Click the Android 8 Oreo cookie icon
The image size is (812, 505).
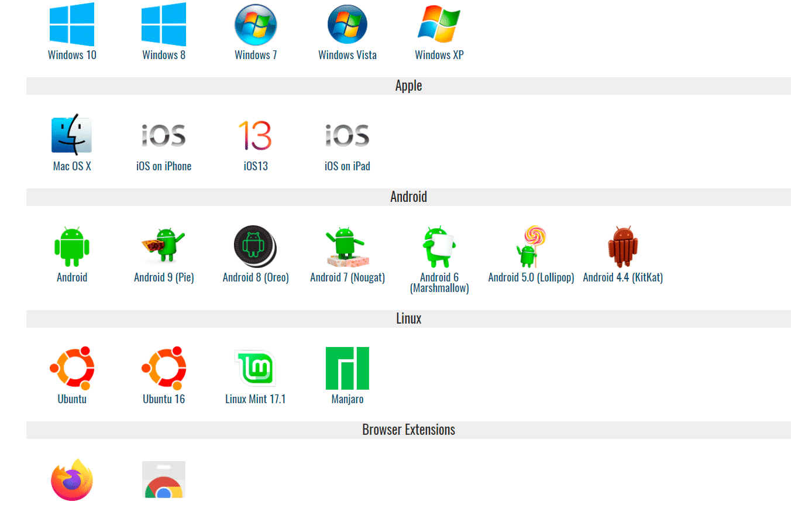point(256,247)
